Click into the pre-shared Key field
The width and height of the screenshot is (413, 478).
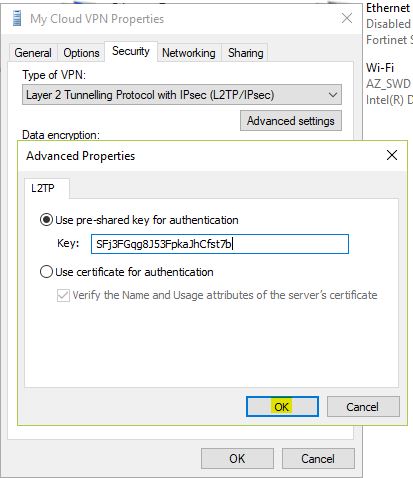tap(220, 244)
